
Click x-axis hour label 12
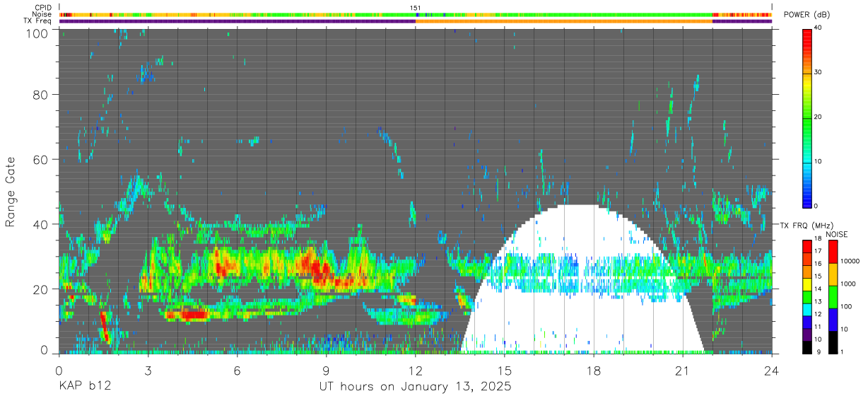(416, 371)
